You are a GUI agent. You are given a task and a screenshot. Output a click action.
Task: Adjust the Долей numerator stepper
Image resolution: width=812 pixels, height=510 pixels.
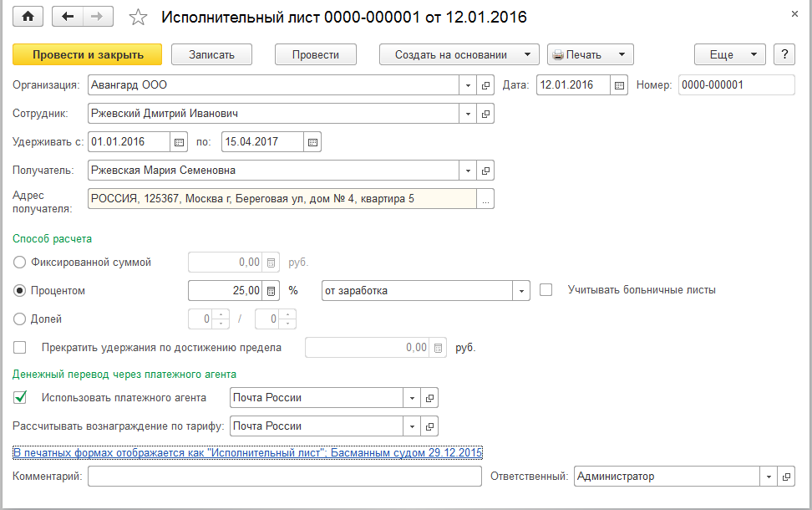tap(221, 319)
